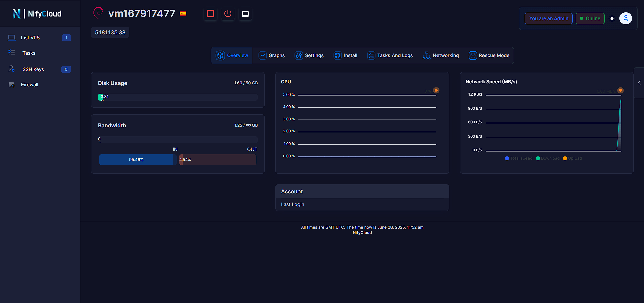
Task: Click the SSH Keys count badge
Action: tap(66, 69)
